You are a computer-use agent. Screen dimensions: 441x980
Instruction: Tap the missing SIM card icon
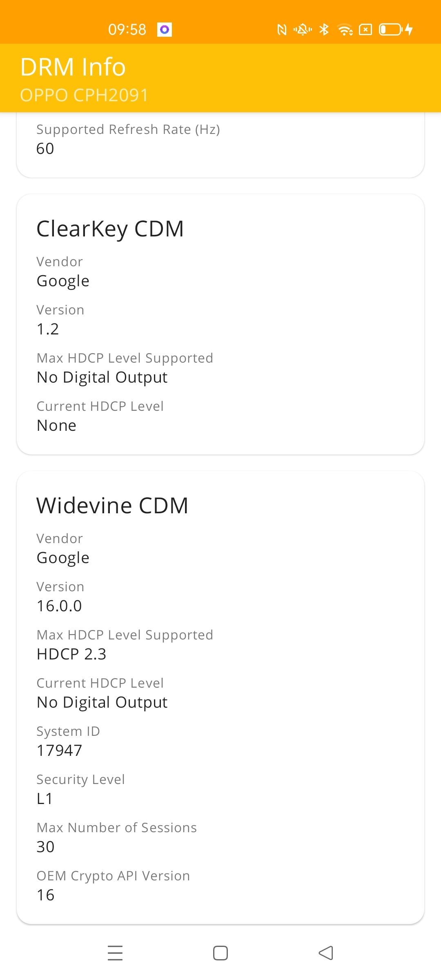[365, 29]
